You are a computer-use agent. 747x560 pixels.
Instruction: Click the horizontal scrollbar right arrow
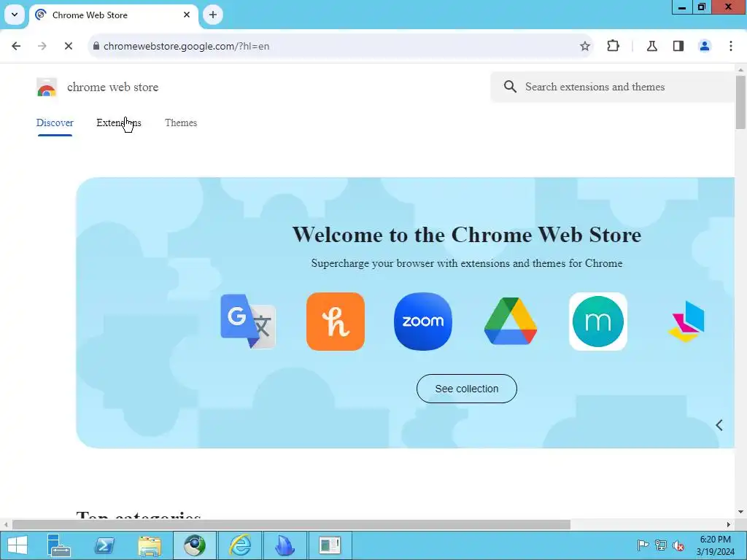point(729,524)
